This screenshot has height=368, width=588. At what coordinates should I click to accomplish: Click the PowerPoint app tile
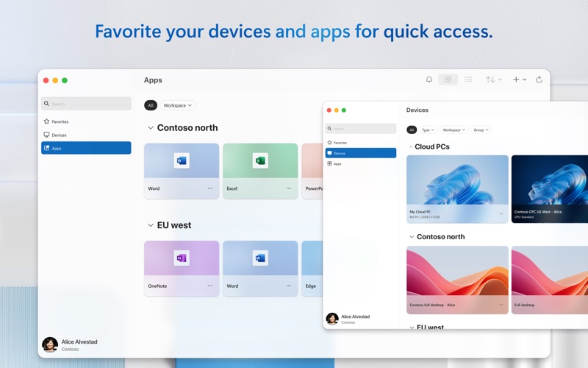(312, 171)
